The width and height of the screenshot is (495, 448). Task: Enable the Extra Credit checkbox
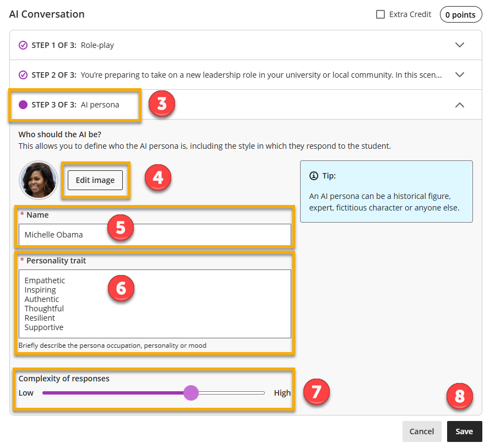(380, 14)
